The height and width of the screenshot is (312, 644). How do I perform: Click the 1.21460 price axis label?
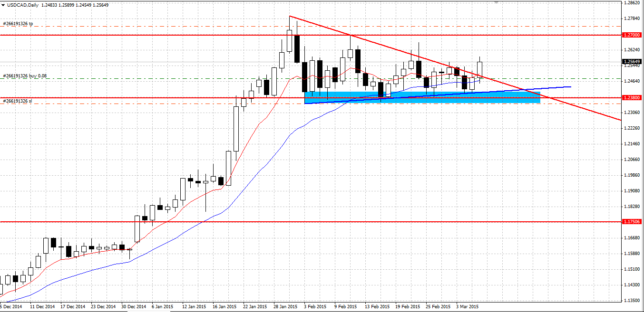coord(632,144)
